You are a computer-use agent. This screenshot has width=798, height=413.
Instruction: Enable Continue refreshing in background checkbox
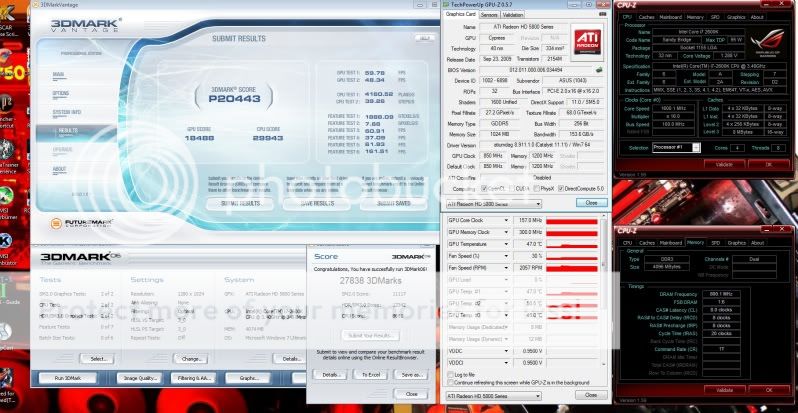(450, 382)
